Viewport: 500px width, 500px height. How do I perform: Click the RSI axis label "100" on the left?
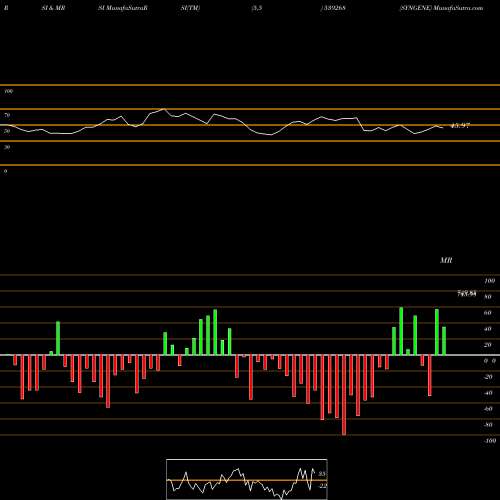click(8, 91)
